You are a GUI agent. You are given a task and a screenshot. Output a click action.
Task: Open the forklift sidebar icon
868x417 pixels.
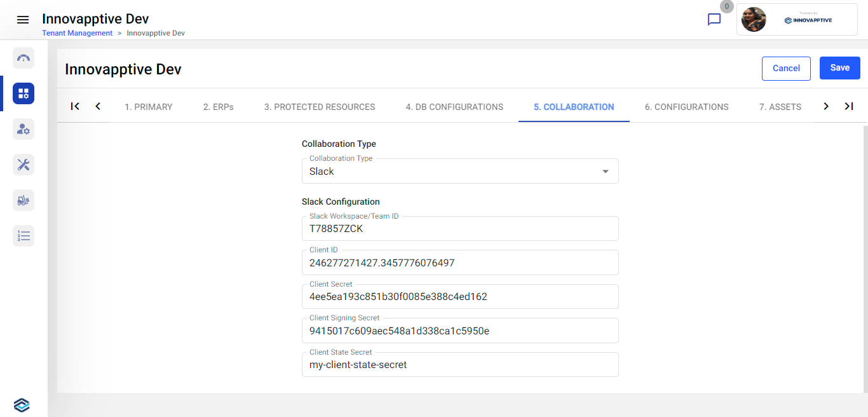click(24, 200)
